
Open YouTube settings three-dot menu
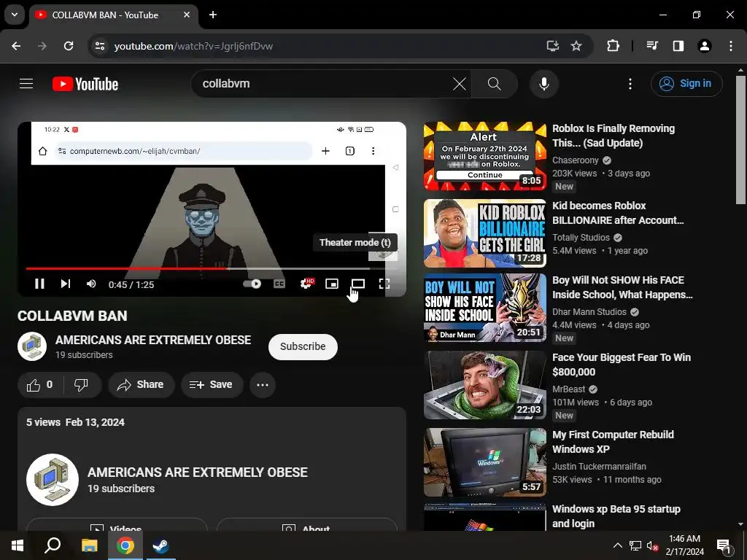click(630, 84)
